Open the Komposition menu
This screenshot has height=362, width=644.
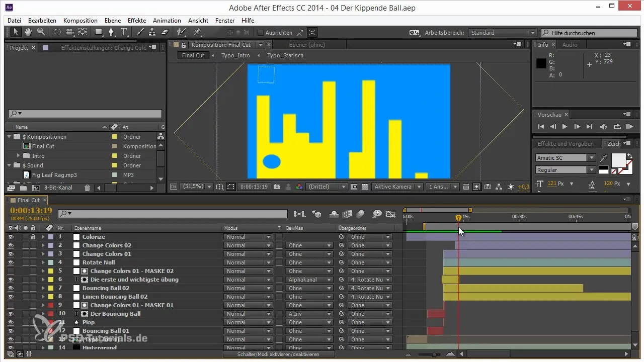[80, 21]
